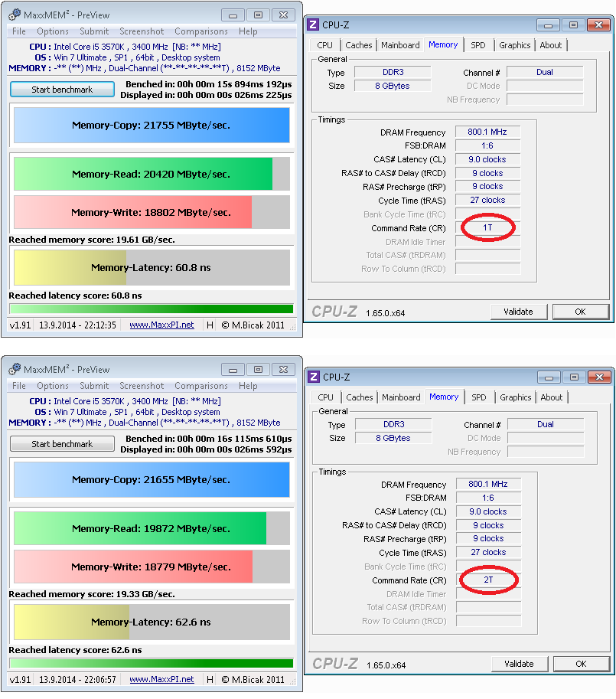
Task: Click the timestamp 13.9.2014 - 22:12:35
Action: tap(77, 325)
